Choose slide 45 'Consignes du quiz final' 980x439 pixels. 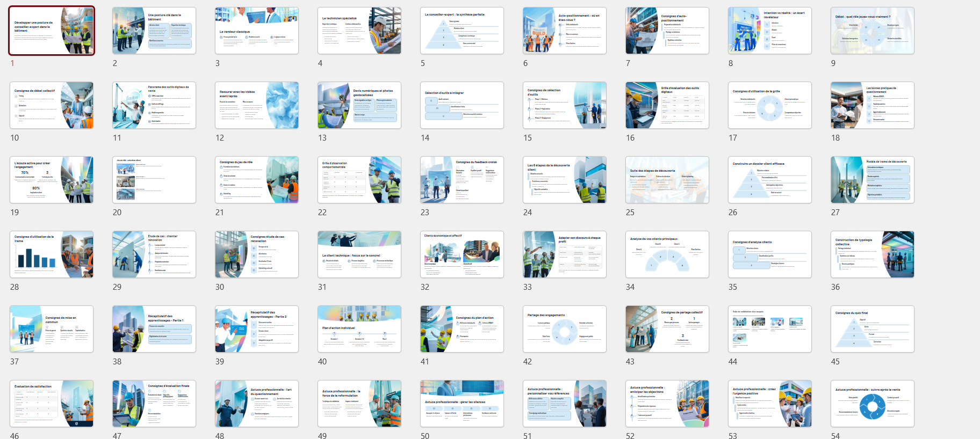pyautogui.click(x=872, y=329)
